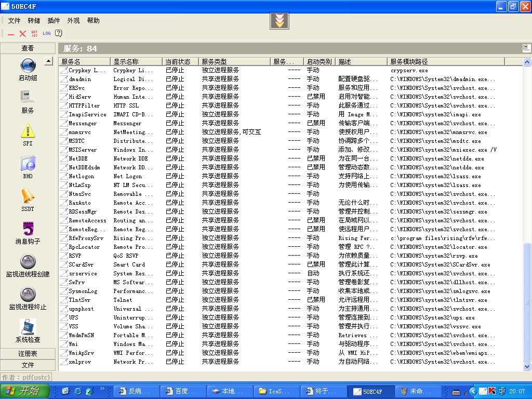Click the service list scroll-down arrow
This screenshot has height=399, width=532.
pyautogui.click(x=527, y=366)
